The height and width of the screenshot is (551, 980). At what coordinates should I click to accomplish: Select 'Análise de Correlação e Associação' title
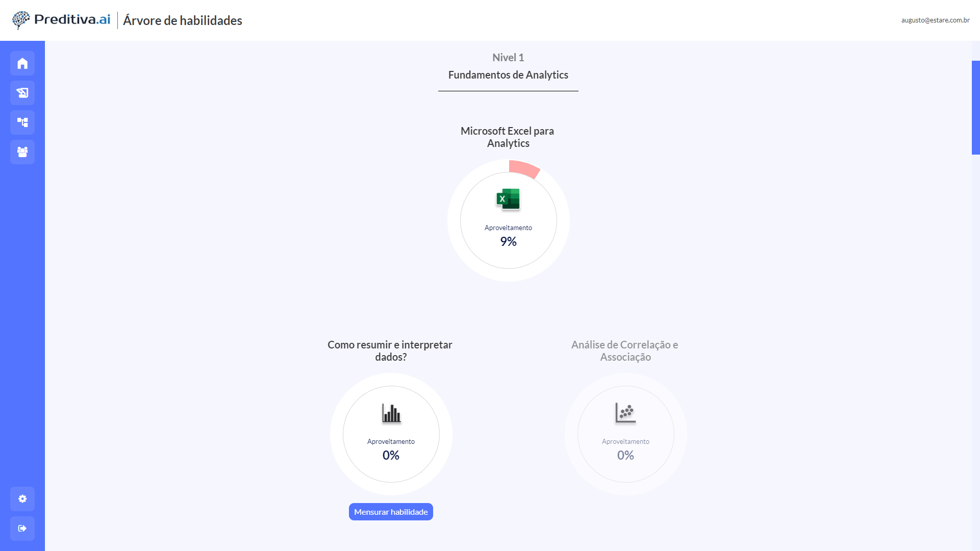[625, 351]
